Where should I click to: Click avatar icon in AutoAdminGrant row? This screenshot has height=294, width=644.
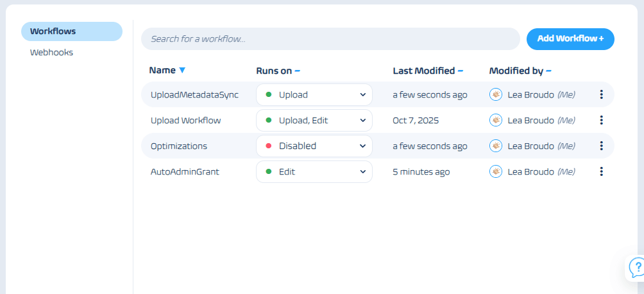point(496,171)
